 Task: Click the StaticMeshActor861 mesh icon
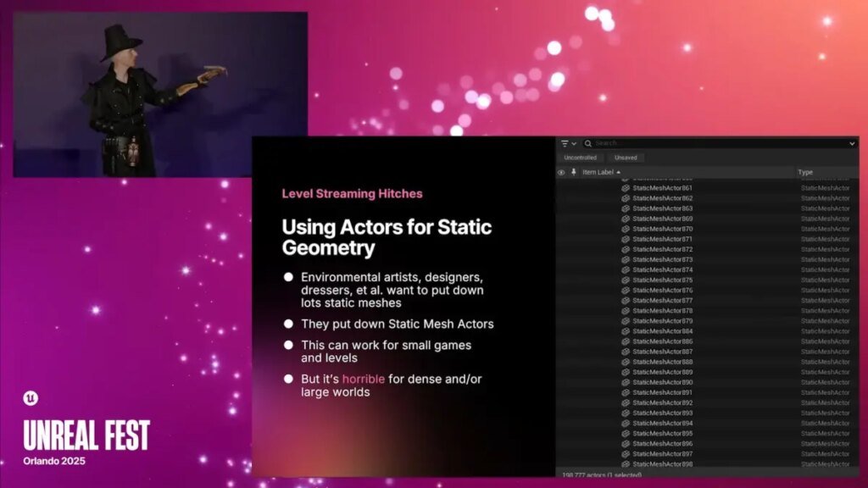pos(626,188)
